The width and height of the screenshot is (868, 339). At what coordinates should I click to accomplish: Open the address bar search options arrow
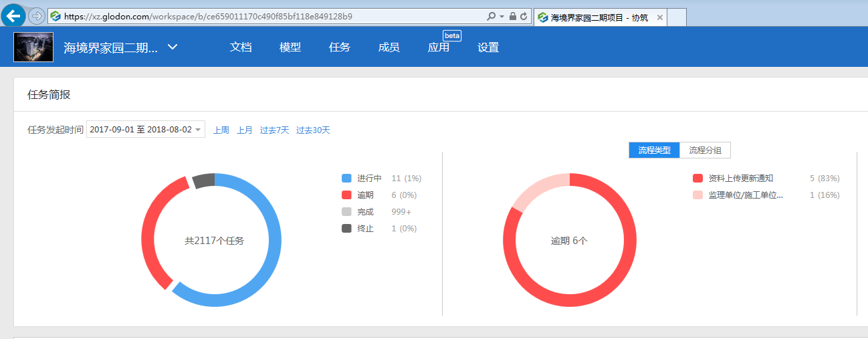pos(502,16)
